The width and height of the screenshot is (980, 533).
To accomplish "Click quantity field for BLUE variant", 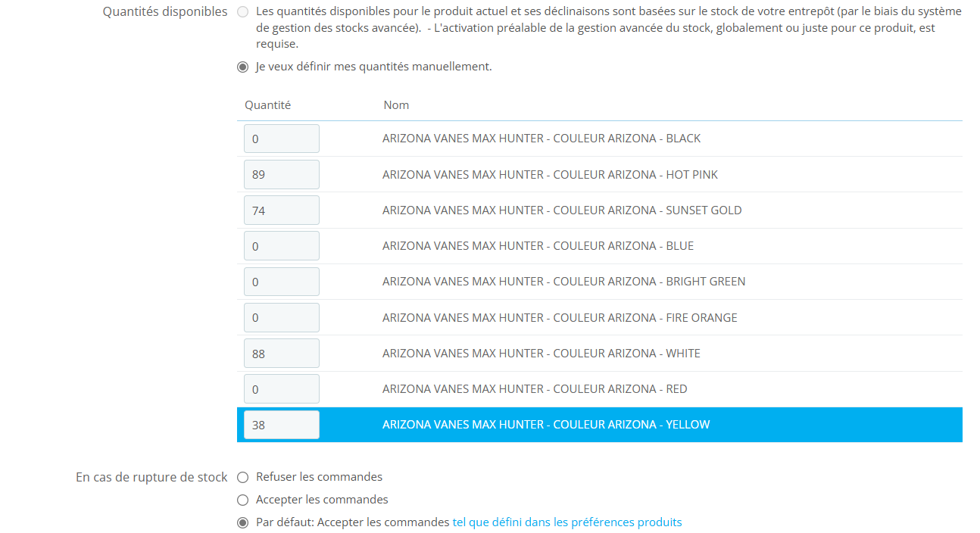I will click(x=282, y=245).
